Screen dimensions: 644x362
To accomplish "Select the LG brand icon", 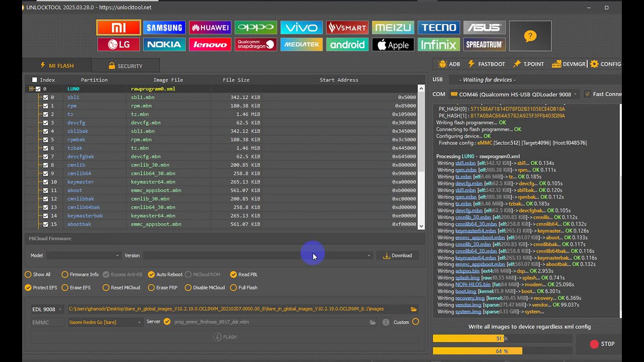I will [118, 45].
